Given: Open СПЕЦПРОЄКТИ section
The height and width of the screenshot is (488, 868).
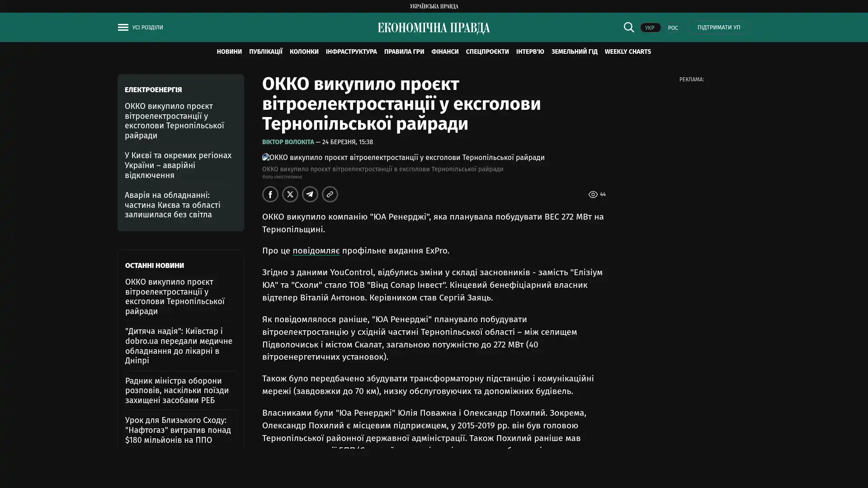Looking at the screenshot, I should [x=487, y=52].
